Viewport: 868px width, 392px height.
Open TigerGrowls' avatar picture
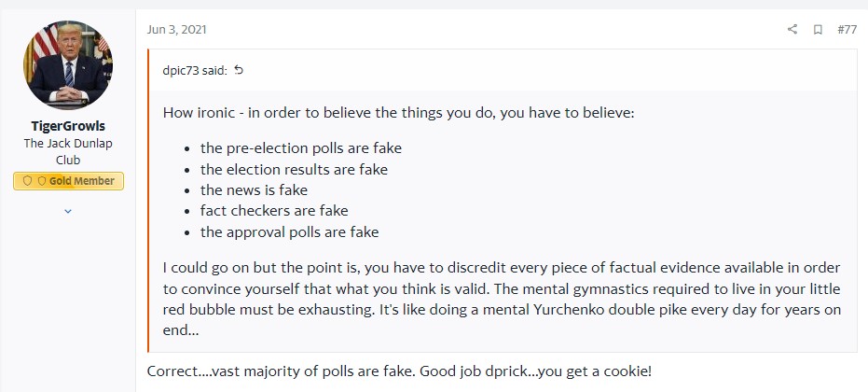pos(68,65)
